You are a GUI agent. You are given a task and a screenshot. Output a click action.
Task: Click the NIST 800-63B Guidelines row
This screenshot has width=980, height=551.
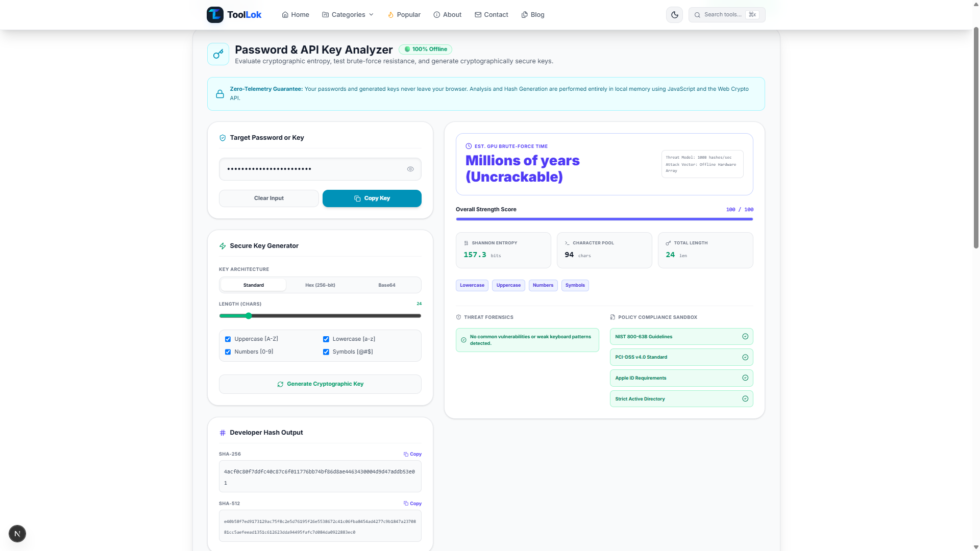pyautogui.click(x=681, y=337)
